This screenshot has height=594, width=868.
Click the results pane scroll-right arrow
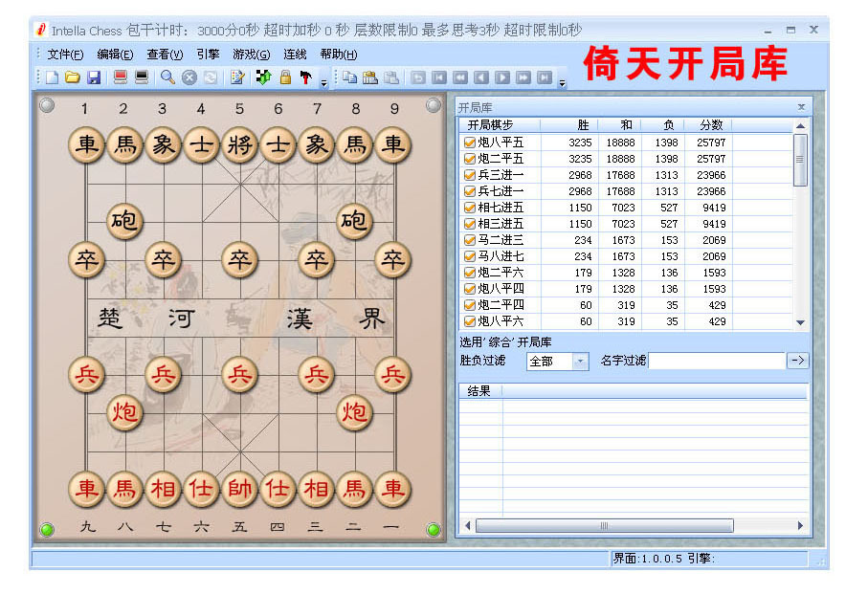pos(800,525)
